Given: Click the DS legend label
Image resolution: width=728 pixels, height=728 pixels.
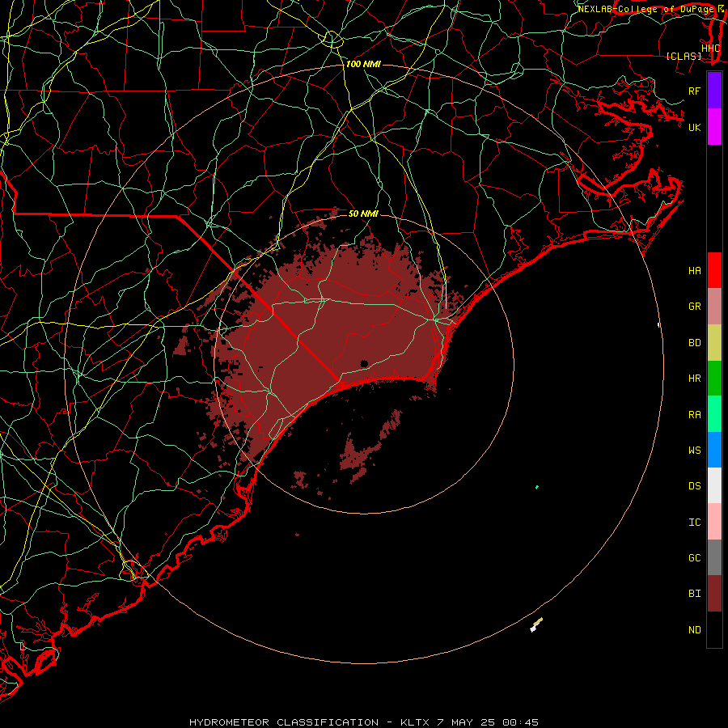Looking at the screenshot, I should [695, 486].
